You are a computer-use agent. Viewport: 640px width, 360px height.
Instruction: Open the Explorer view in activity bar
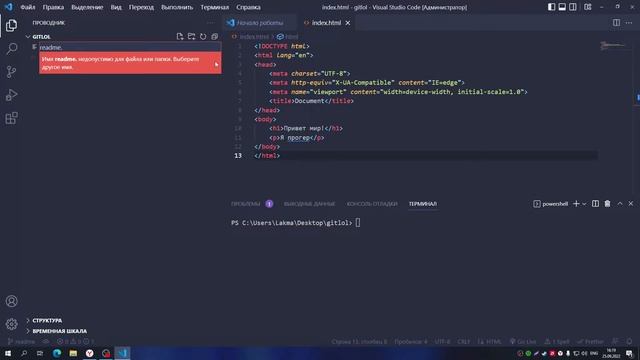point(11,25)
